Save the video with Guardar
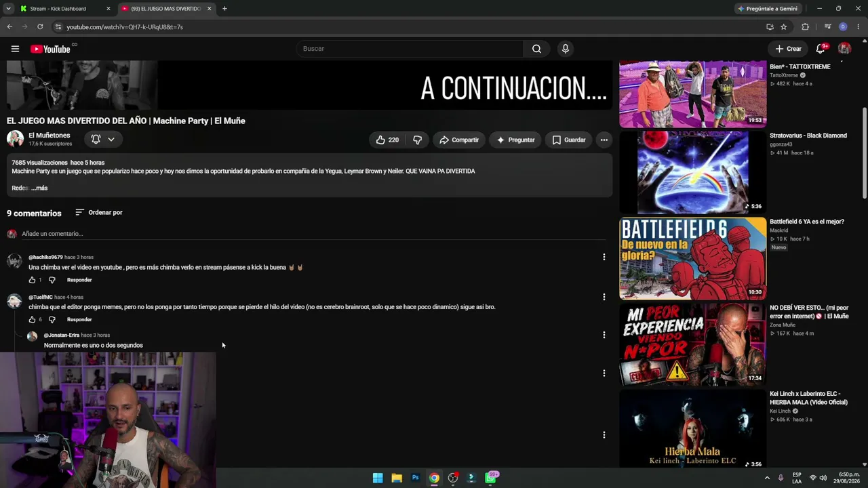868x488 pixels. [568, 140]
